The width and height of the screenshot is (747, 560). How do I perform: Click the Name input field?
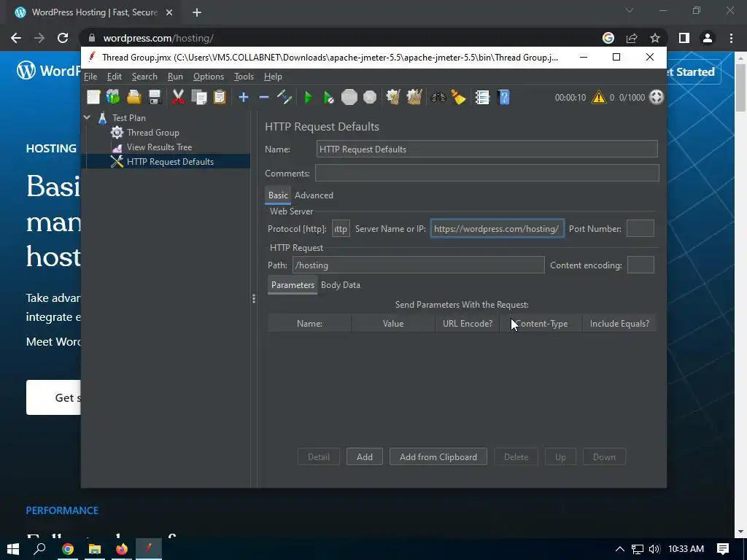(487, 149)
